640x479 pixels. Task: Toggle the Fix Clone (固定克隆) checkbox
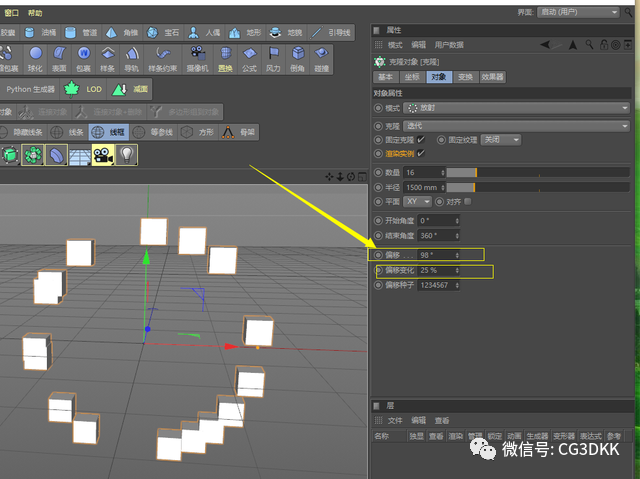pos(421,140)
